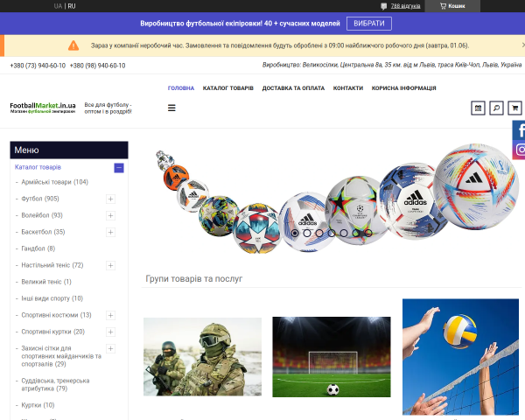Viewport: 525px width, 420px height.
Task: Open Спортивні куртки (20) category link
Action: (x=53, y=332)
